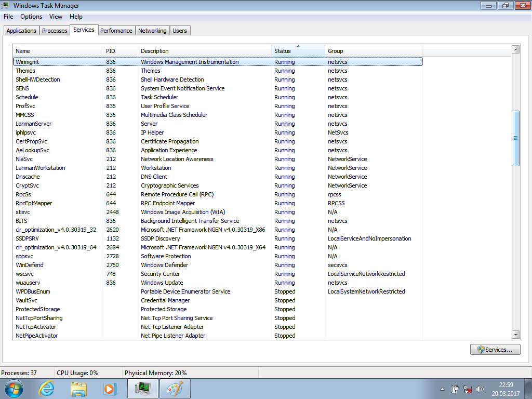The width and height of the screenshot is (532, 399).
Task: Sort by the Name column header
Action: 58,51
